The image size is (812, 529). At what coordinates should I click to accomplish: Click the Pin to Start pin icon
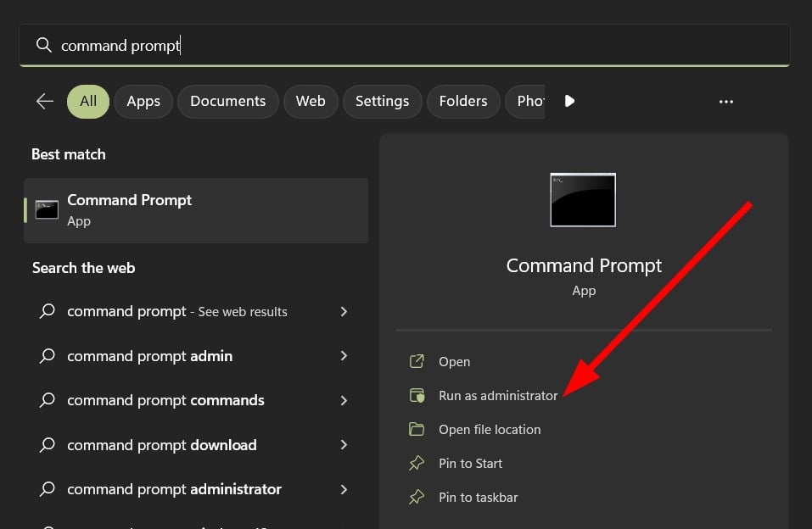pyautogui.click(x=417, y=464)
